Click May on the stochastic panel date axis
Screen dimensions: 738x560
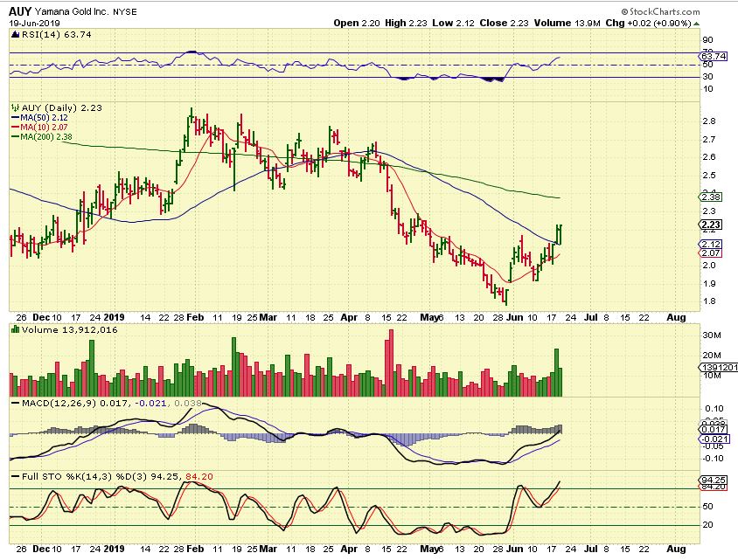pos(429,549)
